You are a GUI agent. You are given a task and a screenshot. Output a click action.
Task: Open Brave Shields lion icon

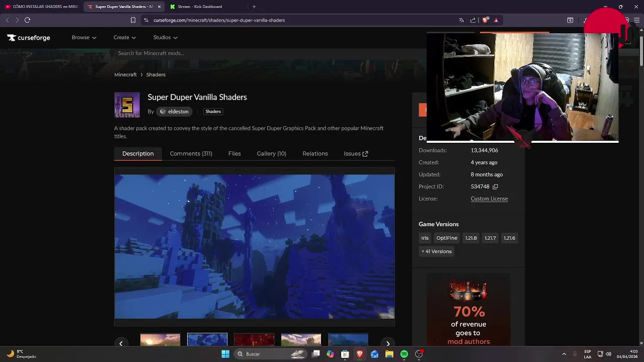point(485,20)
